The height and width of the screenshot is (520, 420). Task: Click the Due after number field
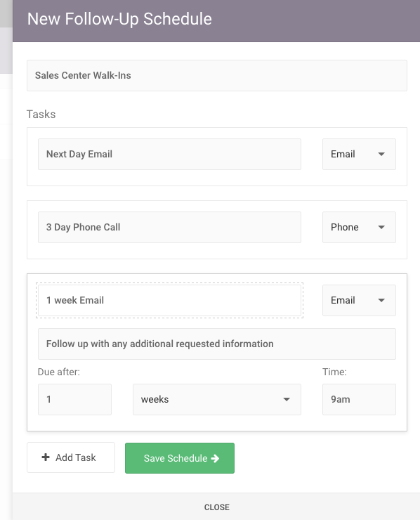[74, 399]
